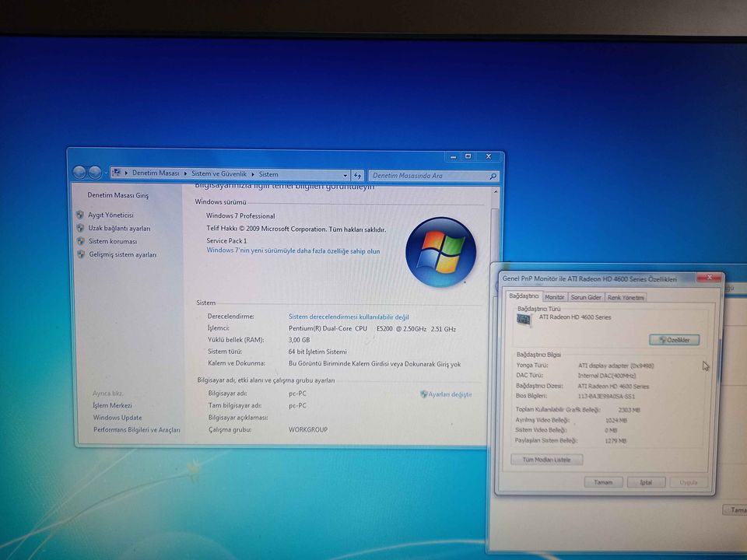
Task: Click the 64 bit İşletim Sistemi value
Action: point(317,352)
